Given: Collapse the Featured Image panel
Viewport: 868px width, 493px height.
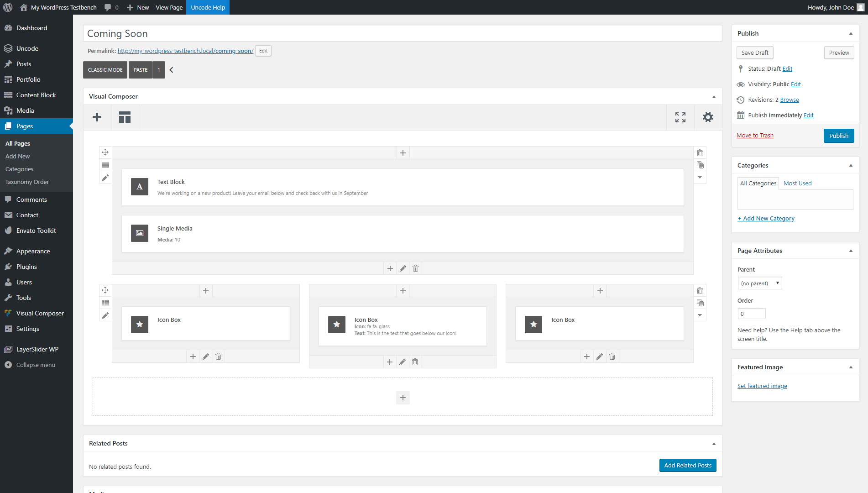Looking at the screenshot, I should tap(851, 367).
